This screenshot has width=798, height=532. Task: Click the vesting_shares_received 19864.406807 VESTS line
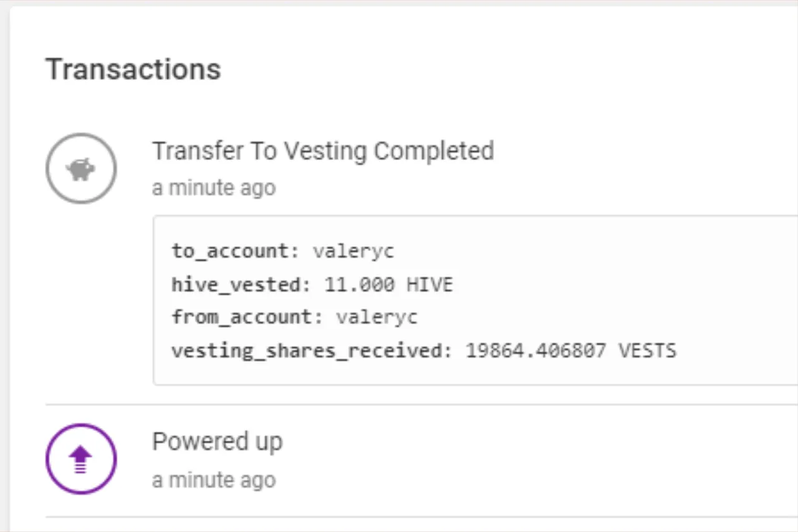pos(424,351)
